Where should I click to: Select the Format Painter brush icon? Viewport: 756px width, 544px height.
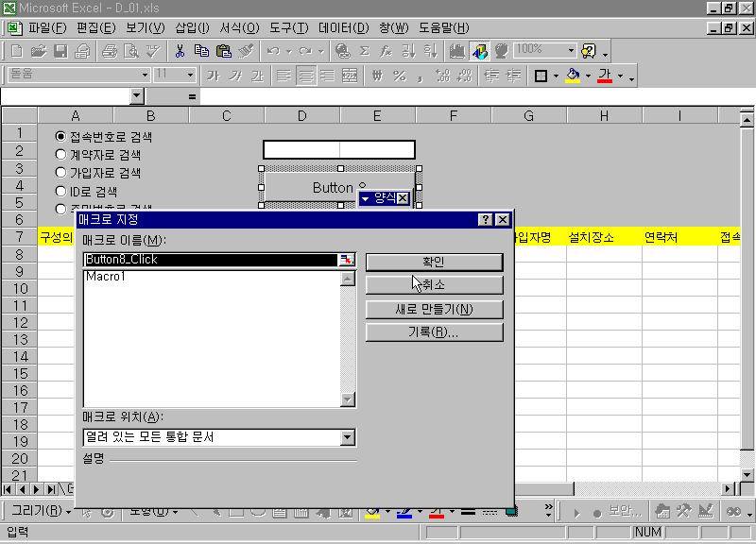[x=247, y=50]
